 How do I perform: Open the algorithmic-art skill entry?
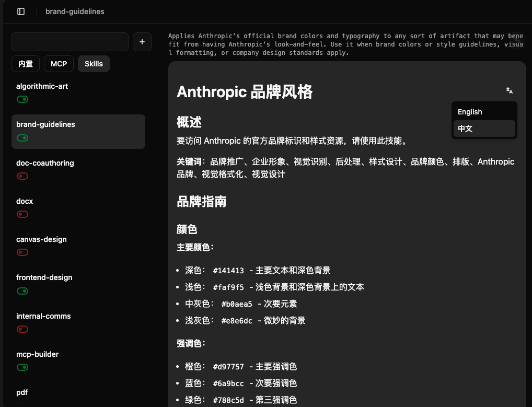(x=42, y=86)
